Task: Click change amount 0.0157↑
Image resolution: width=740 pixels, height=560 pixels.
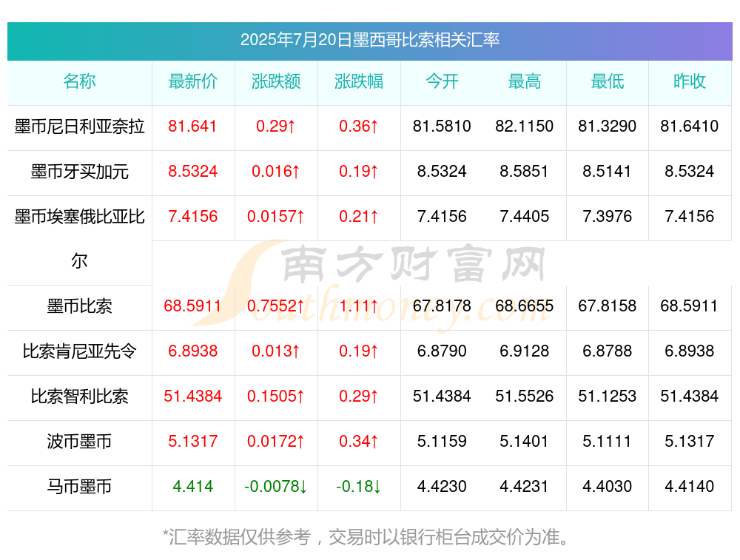Action: tap(276, 217)
